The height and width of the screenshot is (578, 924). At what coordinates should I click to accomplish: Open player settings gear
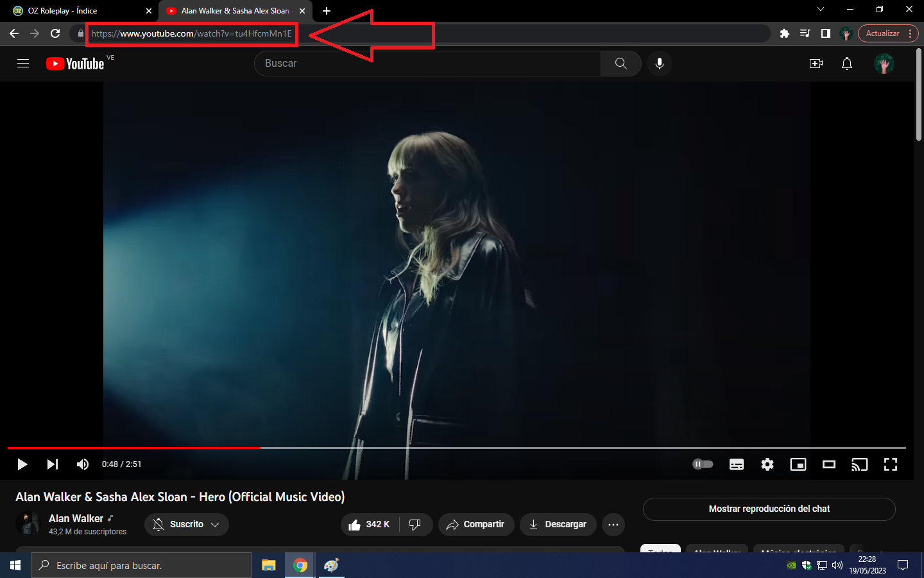pos(767,464)
